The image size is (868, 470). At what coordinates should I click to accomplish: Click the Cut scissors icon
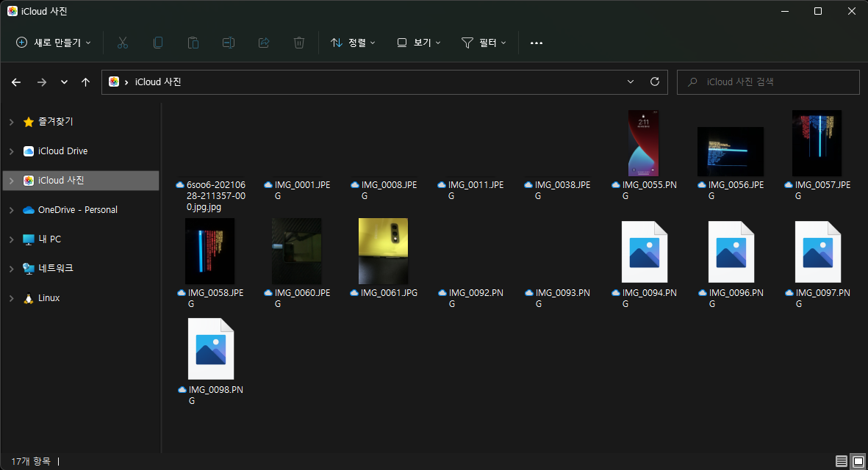[x=123, y=43]
